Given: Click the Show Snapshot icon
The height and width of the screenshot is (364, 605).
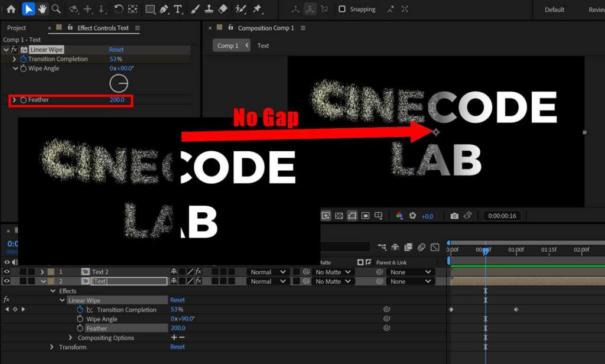Looking at the screenshot, I should (x=468, y=216).
